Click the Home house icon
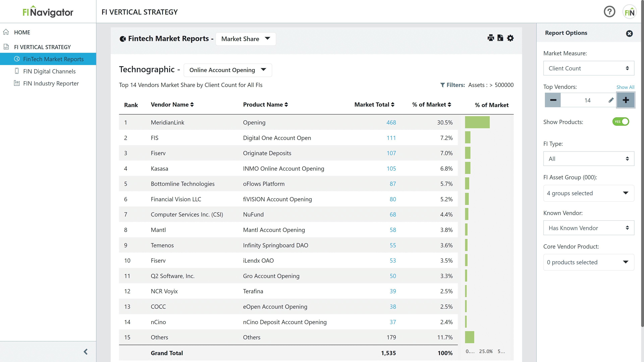 (x=6, y=32)
